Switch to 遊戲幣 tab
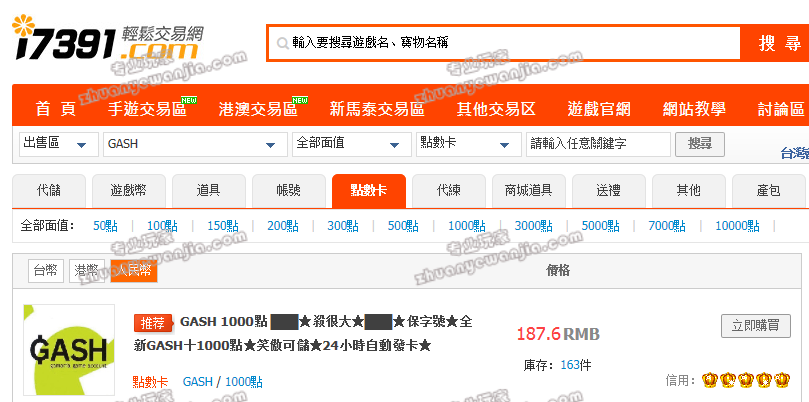The width and height of the screenshot is (809, 402). pos(129,191)
